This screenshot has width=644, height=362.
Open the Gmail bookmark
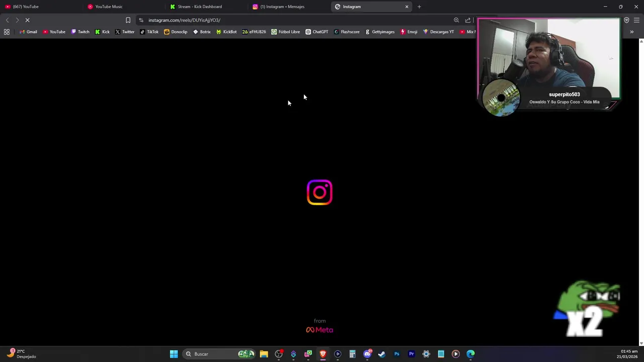pyautogui.click(x=28, y=32)
